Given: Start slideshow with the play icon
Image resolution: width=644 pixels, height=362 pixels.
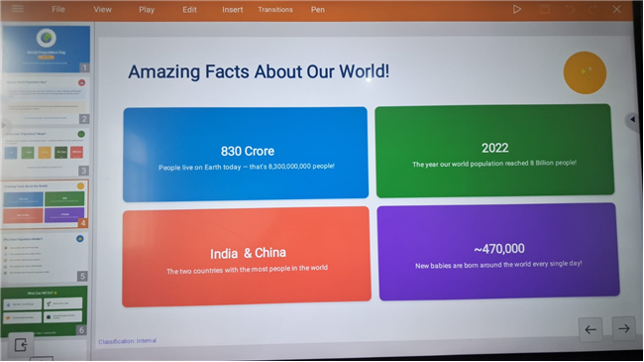Looking at the screenshot, I should (x=516, y=9).
